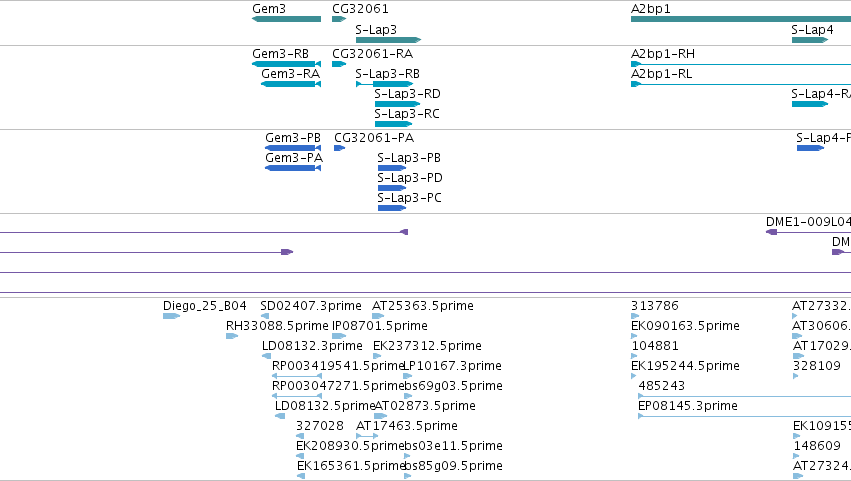Select the S-Lap3-RD transcript
The width and height of the screenshot is (851, 481).
click(397, 104)
